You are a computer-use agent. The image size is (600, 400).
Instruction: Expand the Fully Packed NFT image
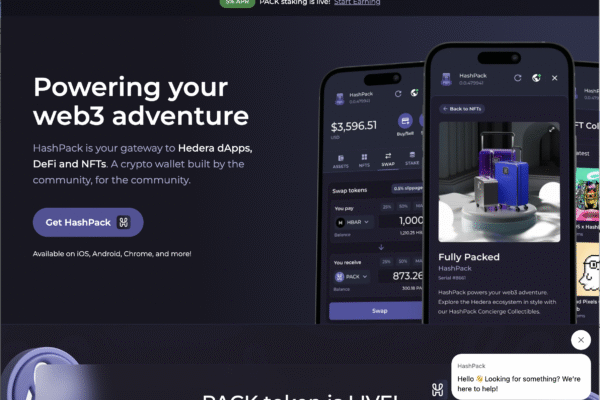(x=552, y=130)
